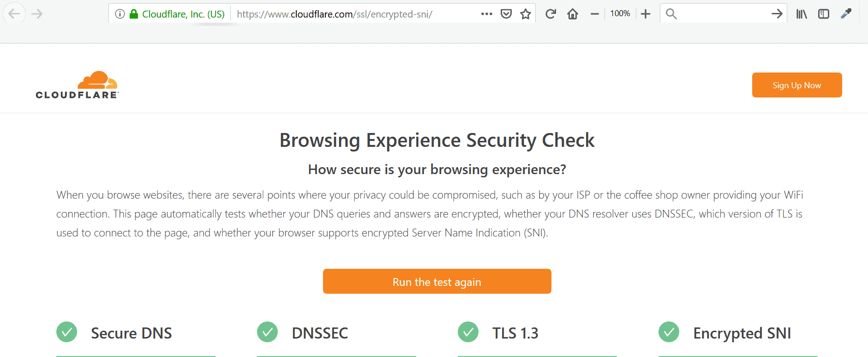
Task: Toggle the sidebar panel icon
Action: point(824,14)
